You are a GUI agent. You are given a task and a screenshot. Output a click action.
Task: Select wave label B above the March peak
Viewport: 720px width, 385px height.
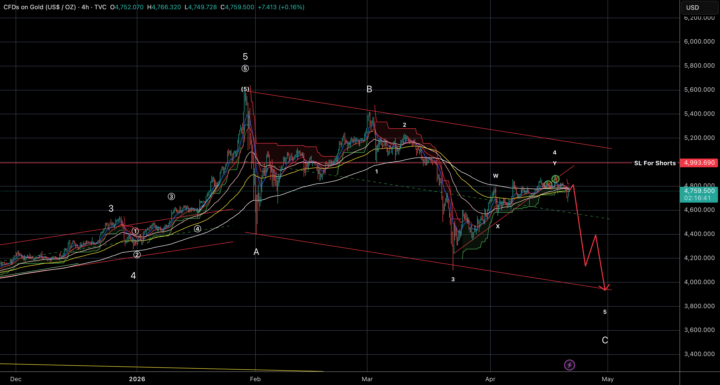(369, 89)
